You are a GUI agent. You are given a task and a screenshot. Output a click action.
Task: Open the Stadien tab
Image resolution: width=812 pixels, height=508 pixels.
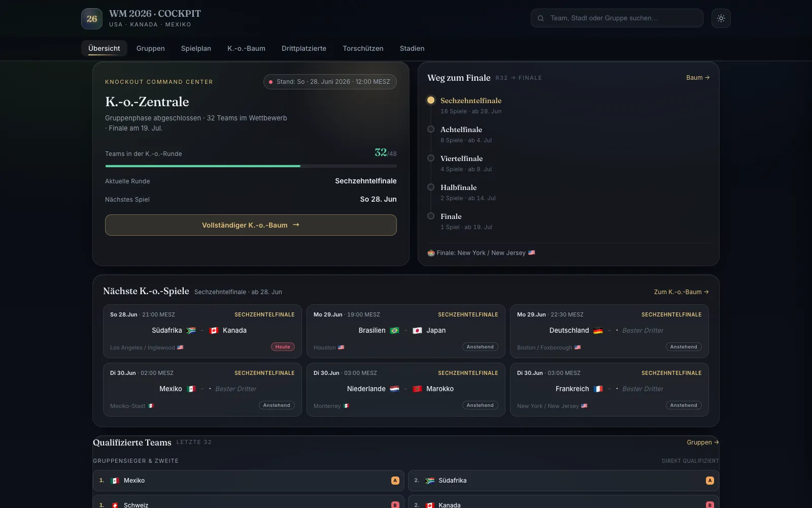[412, 48]
